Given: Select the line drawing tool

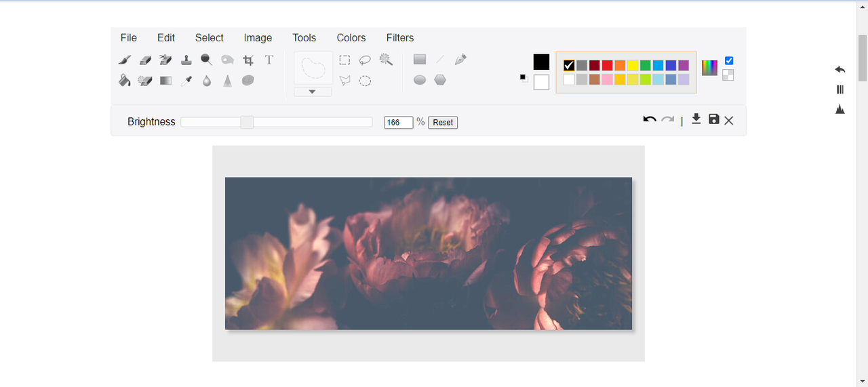Looking at the screenshot, I should 440,60.
